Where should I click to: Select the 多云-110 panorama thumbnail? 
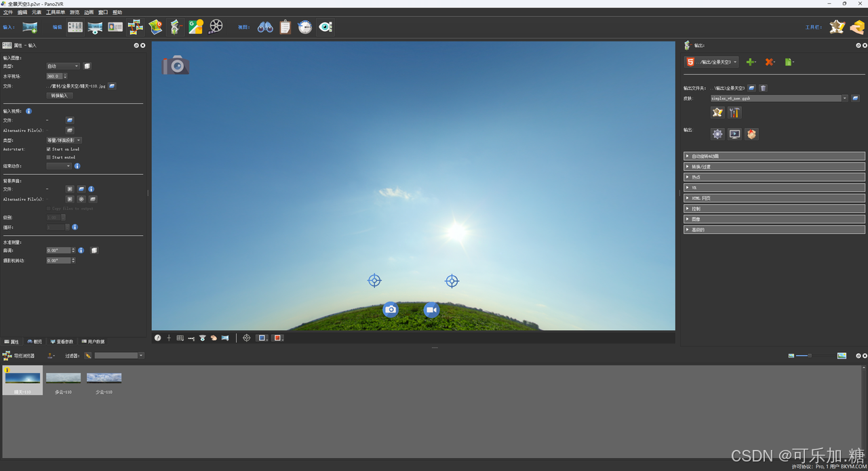[63, 382]
